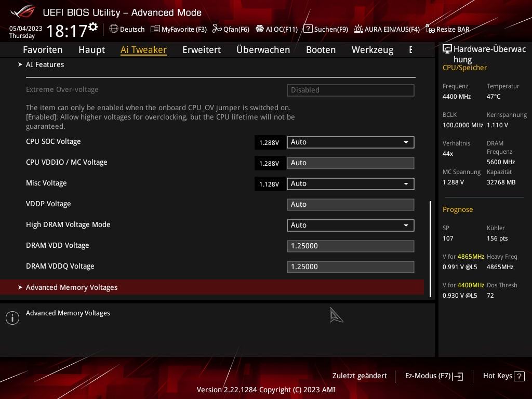Select the Ai Tweaker tab

point(143,50)
